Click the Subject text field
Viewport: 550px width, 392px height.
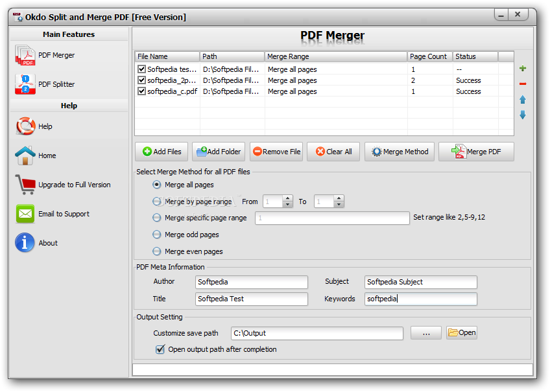pos(421,282)
